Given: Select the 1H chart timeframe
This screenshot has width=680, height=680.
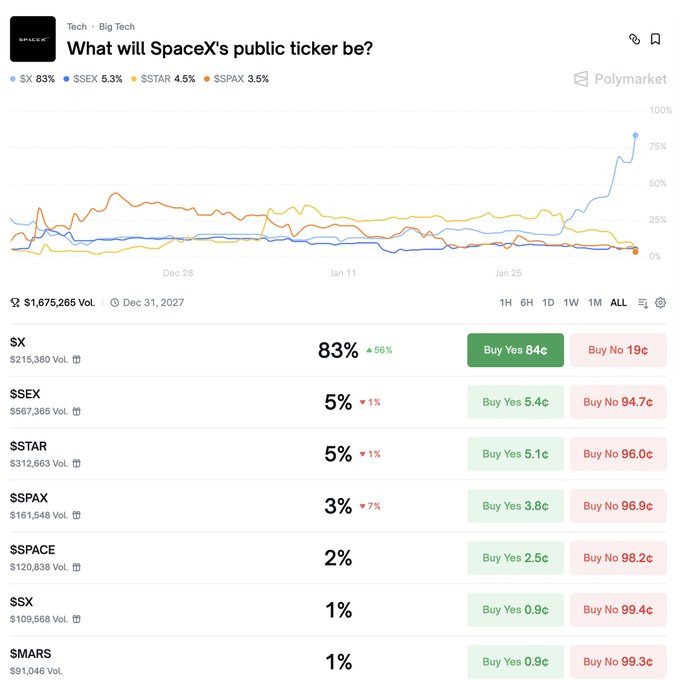Looking at the screenshot, I should pyautogui.click(x=506, y=302).
